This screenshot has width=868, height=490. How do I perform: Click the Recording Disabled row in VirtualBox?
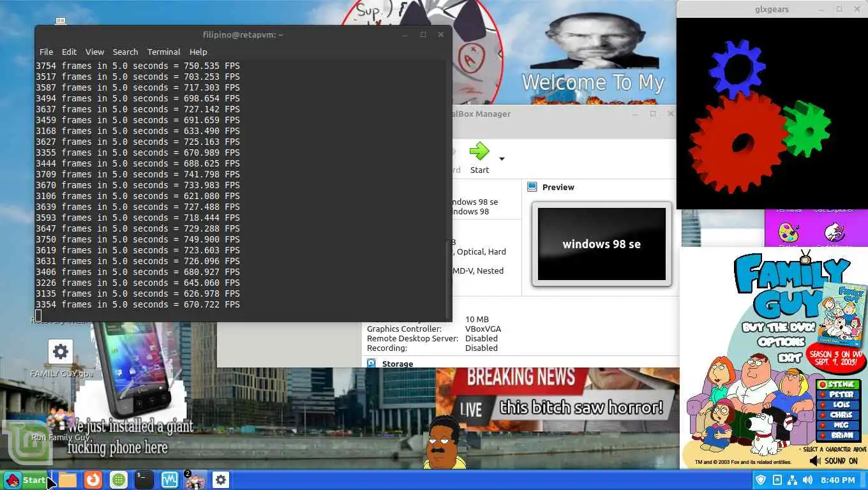(432, 348)
